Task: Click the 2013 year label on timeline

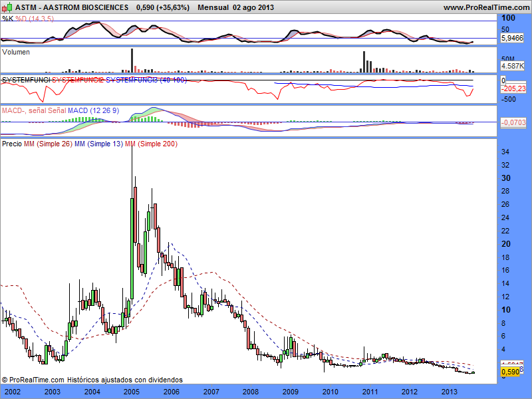Action: point(450,392)
